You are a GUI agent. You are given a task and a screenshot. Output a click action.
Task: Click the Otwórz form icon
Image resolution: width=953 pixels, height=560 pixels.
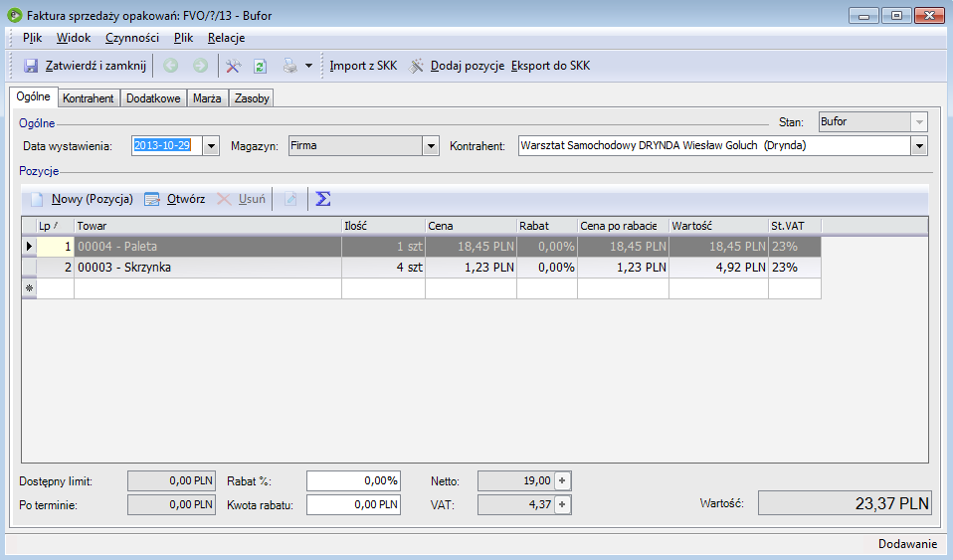click(152, 199)
